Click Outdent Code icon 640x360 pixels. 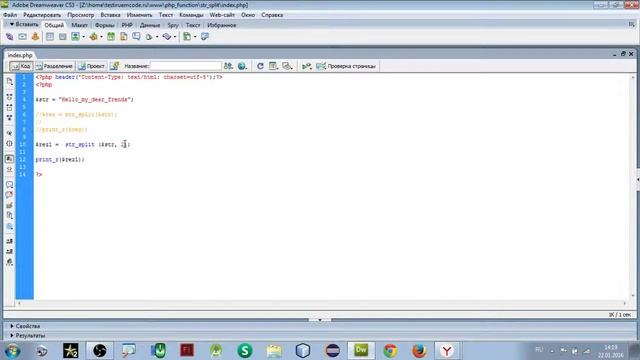tap(9, 251)
